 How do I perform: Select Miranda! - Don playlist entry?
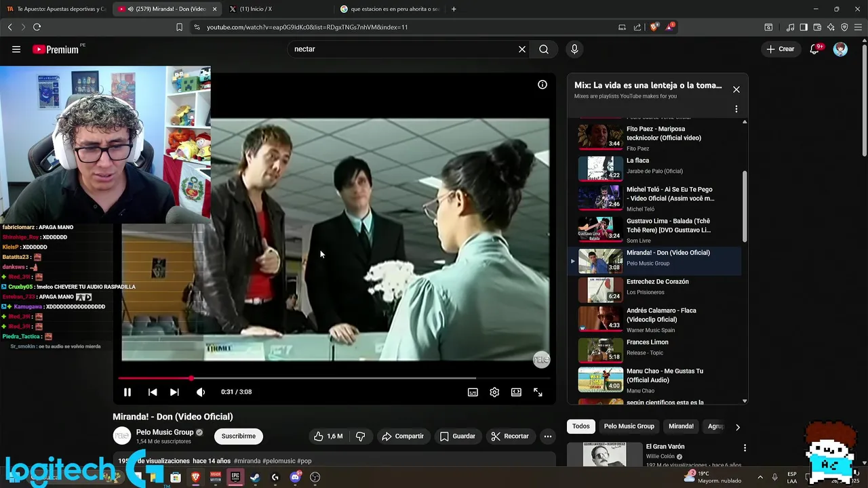(x=654, y=261)
